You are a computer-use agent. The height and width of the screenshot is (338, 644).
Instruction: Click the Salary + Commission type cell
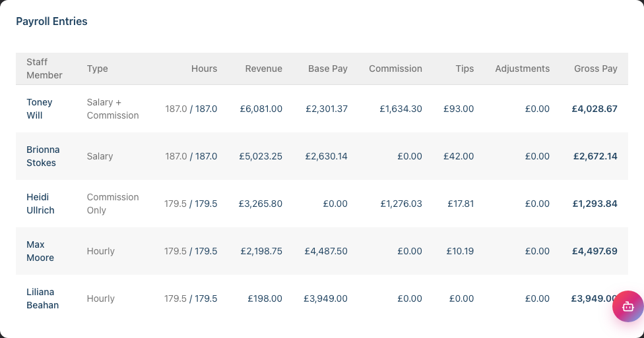[113, 109]
